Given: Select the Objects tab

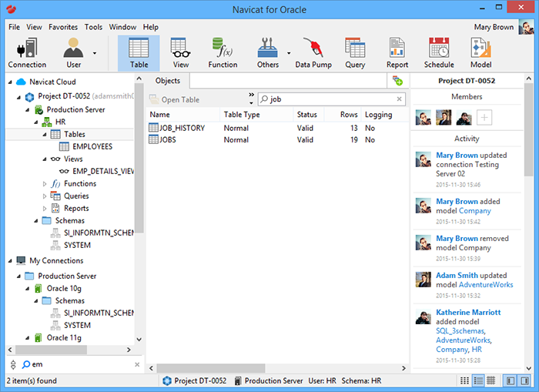Looking at the screenshot, I should point(168,81).
